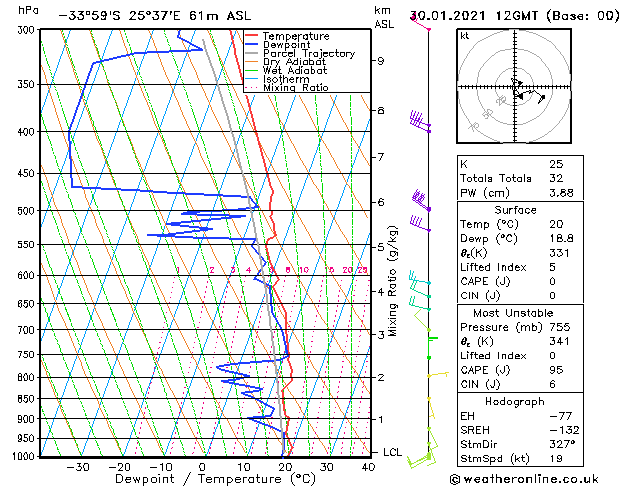629x486 pixels.
Task: Click the 6 km altitude tick label
Action: [381, 202]
